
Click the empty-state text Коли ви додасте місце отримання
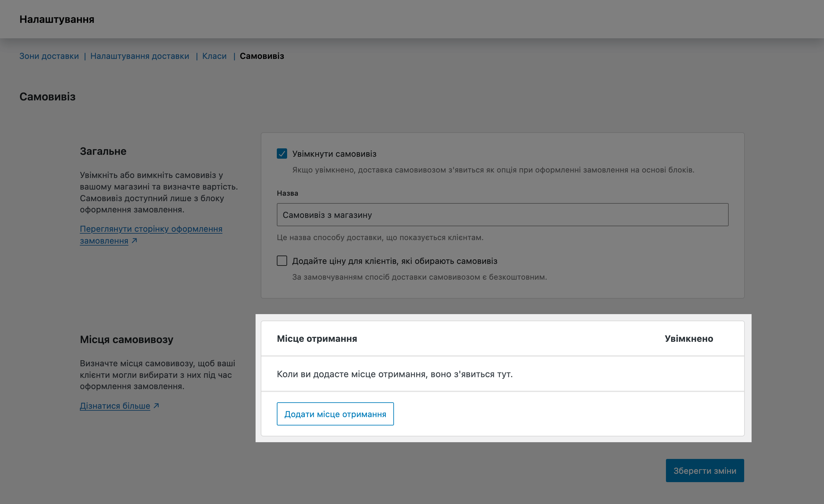(x=395, y=374)
